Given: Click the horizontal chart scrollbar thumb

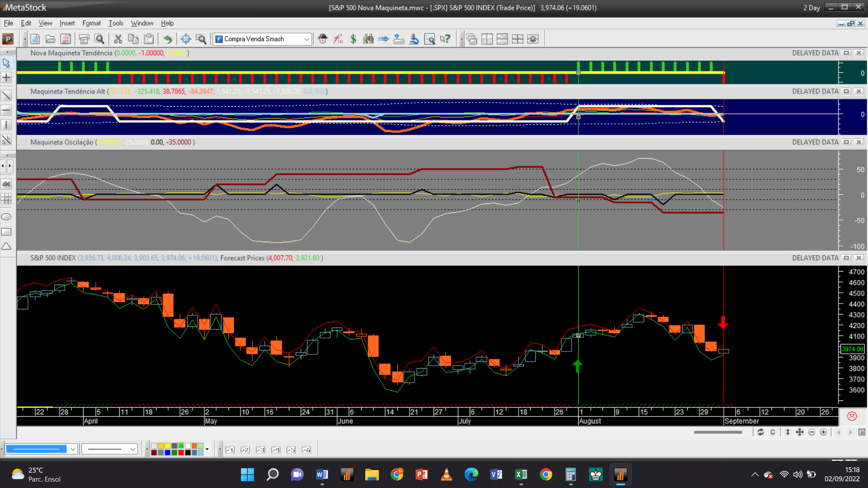Looking at the screenshot, I should tap(718, 432).
